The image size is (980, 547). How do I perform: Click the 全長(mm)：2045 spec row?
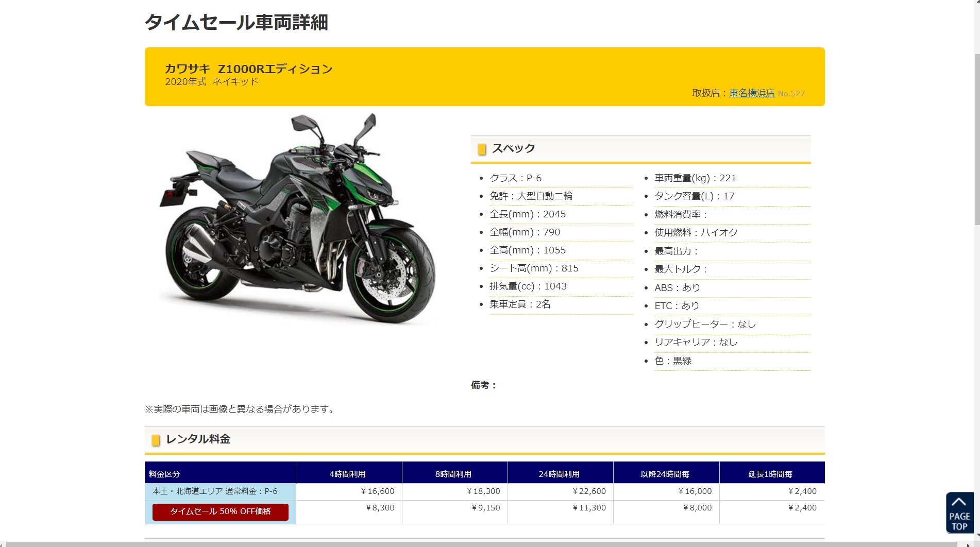561,214
